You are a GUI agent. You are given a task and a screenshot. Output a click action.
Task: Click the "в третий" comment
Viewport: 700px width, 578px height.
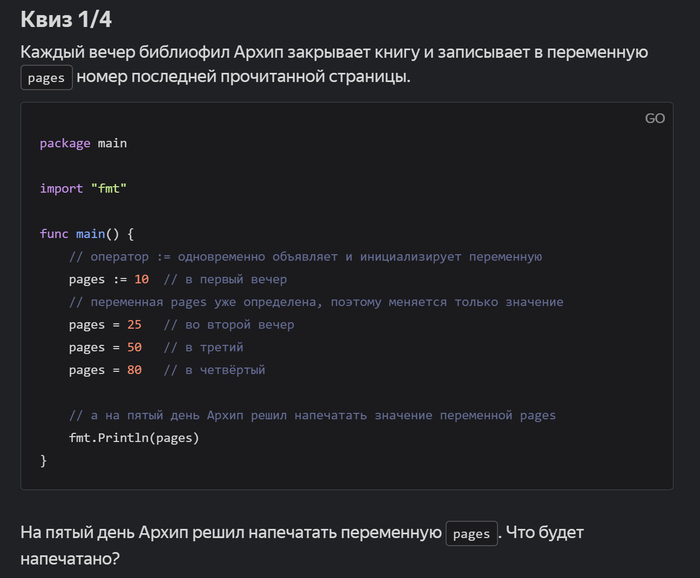pos(203,347)
